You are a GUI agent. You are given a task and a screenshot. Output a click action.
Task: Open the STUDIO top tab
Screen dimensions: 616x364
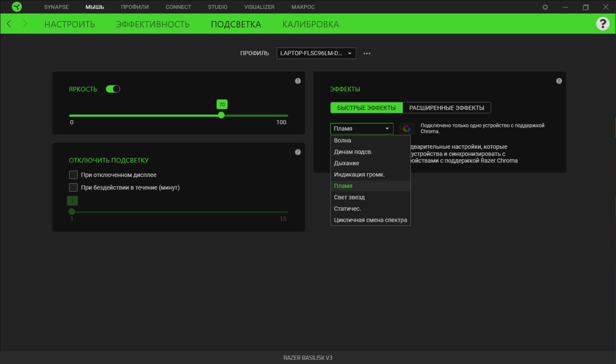coord(218,7)
